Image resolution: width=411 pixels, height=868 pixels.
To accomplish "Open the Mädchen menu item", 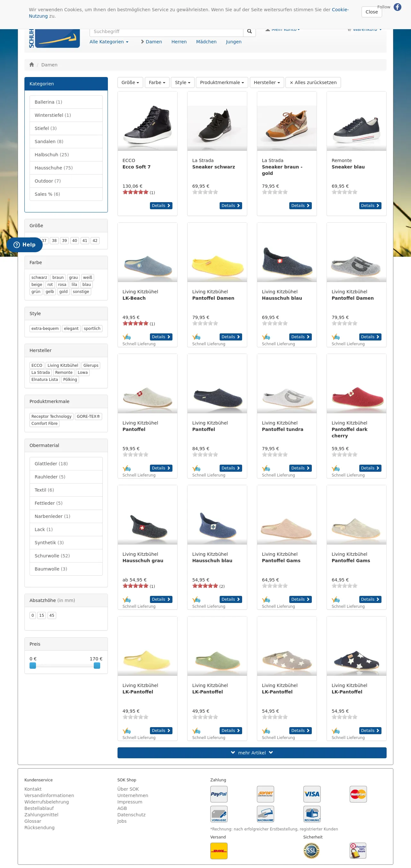I will point(206,42).
